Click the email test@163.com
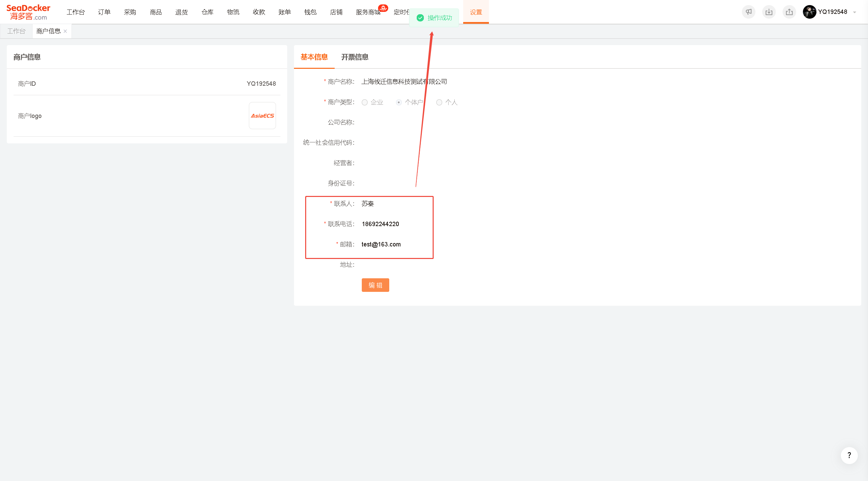This screenshot has height=481, width=868. click(381, 244)
